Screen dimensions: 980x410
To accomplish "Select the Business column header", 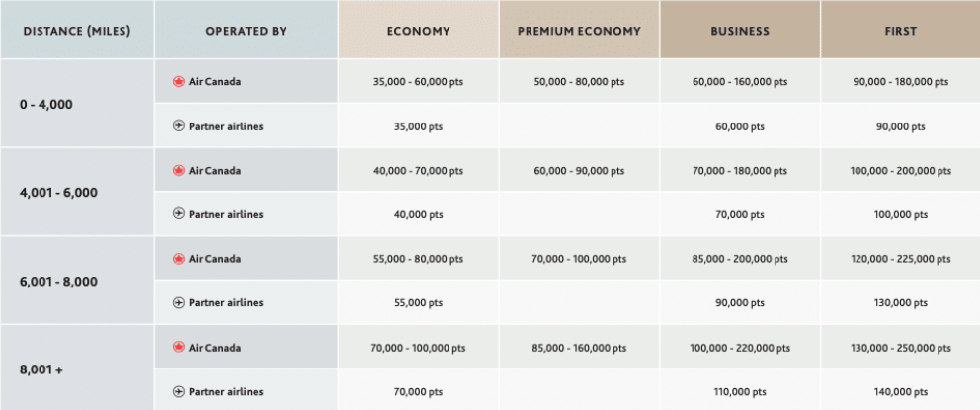I will [x=740, y=31].
